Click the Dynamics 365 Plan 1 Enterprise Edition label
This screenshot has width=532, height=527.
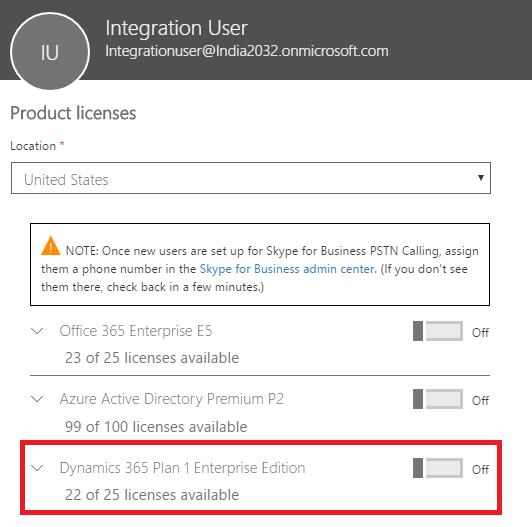[183, 468]
